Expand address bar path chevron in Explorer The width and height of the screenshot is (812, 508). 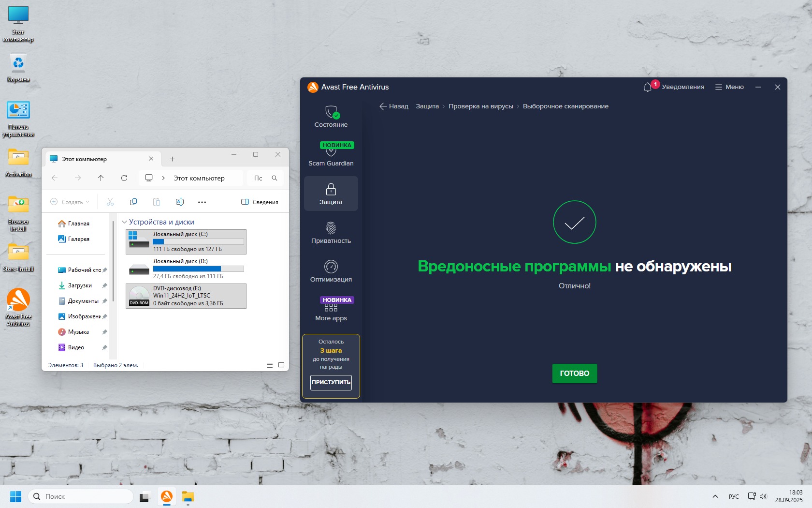163,178
